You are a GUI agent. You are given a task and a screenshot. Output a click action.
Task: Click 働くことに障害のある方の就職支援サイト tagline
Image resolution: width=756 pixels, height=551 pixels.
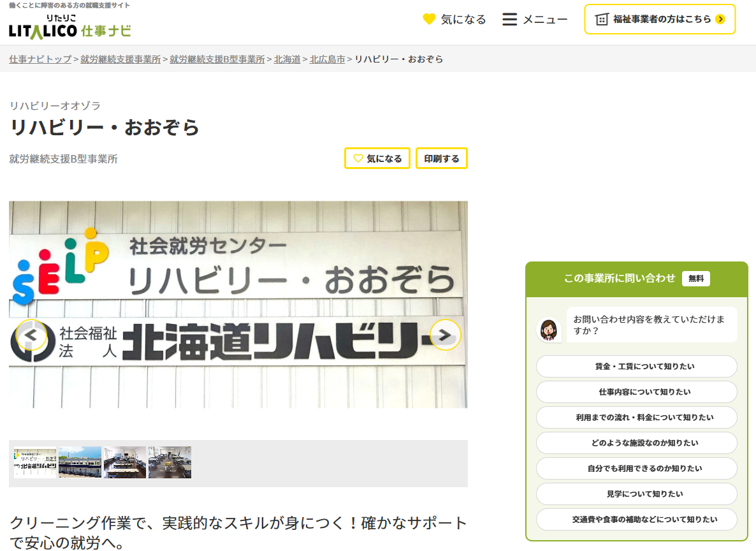[x=69, y=5]
